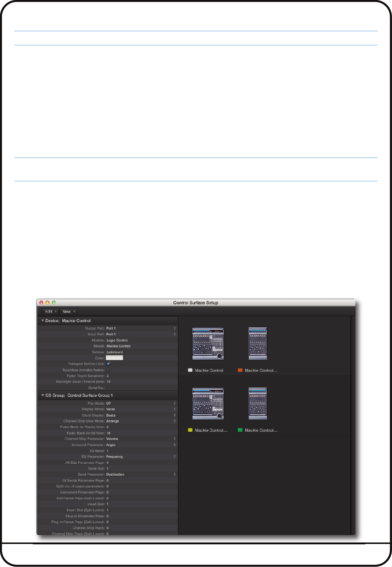Open the Display Mode dropdown
This screenshot has height=567, width=392.
point(175,409)
